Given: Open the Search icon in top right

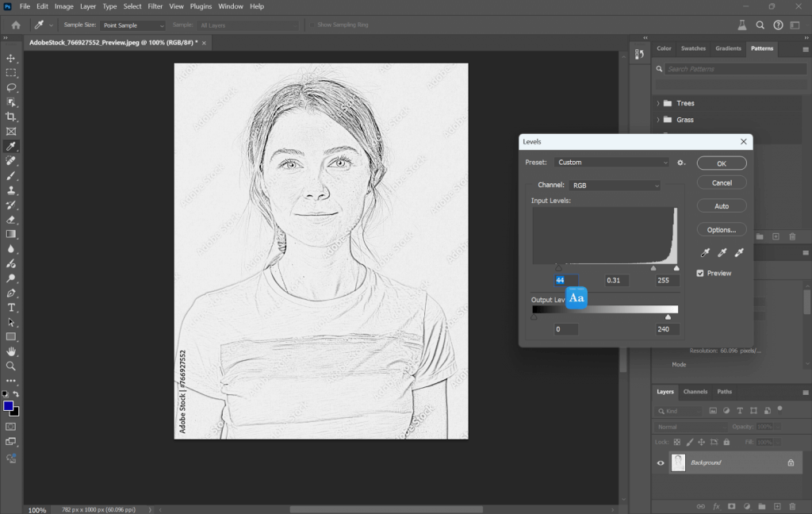Looking at the screenshot, I should click(x=760, y=25).
